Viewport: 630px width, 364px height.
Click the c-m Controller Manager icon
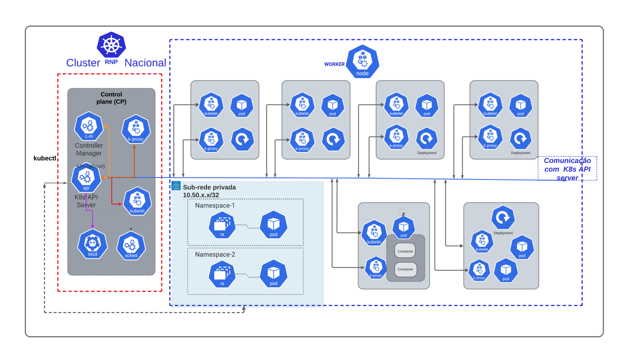[89, 127]
